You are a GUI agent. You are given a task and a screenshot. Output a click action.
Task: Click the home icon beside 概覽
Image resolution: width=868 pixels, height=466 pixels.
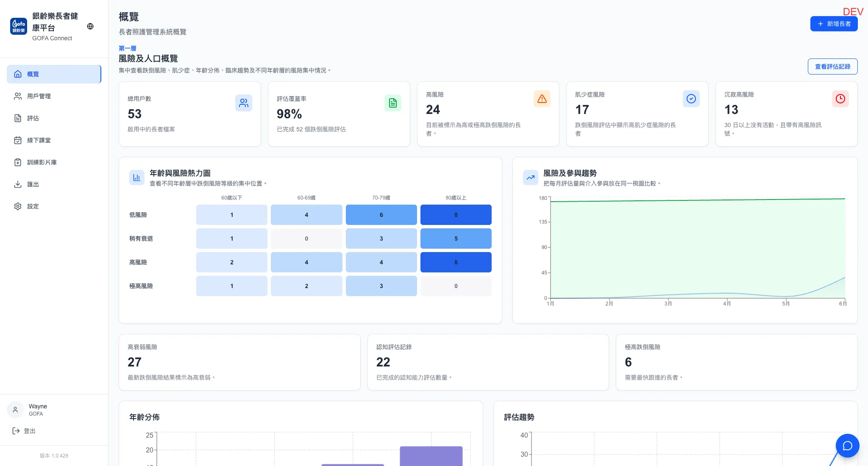click(x=18, y=74)
